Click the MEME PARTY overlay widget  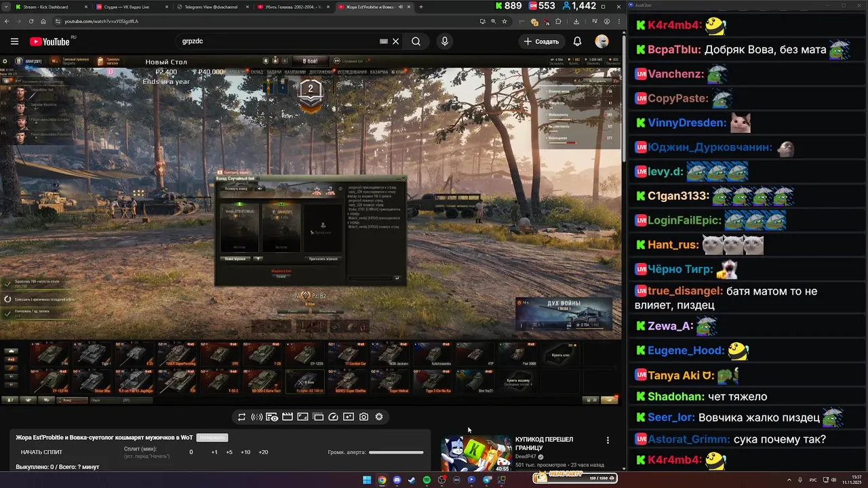click(575, 478)
